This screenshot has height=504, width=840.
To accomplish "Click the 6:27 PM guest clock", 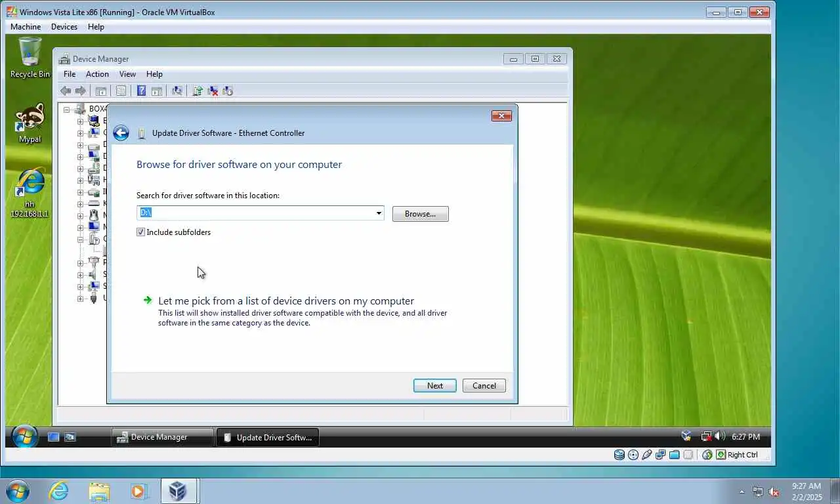I will [745, 437].
